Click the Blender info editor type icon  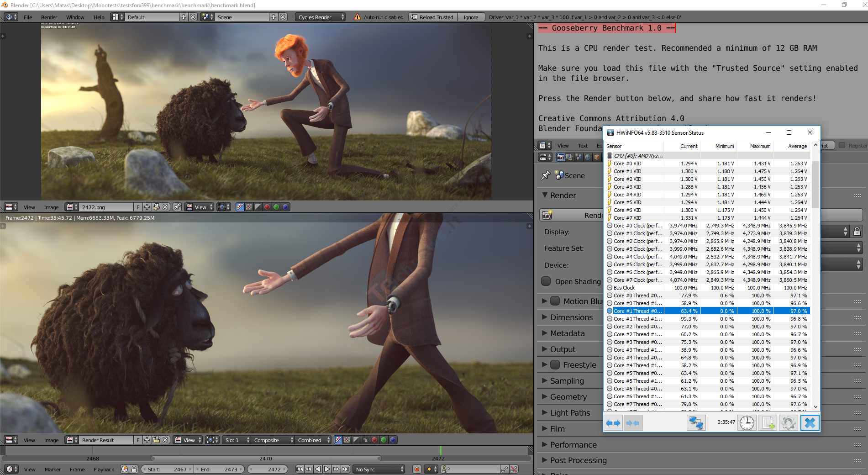coord(11,17)
